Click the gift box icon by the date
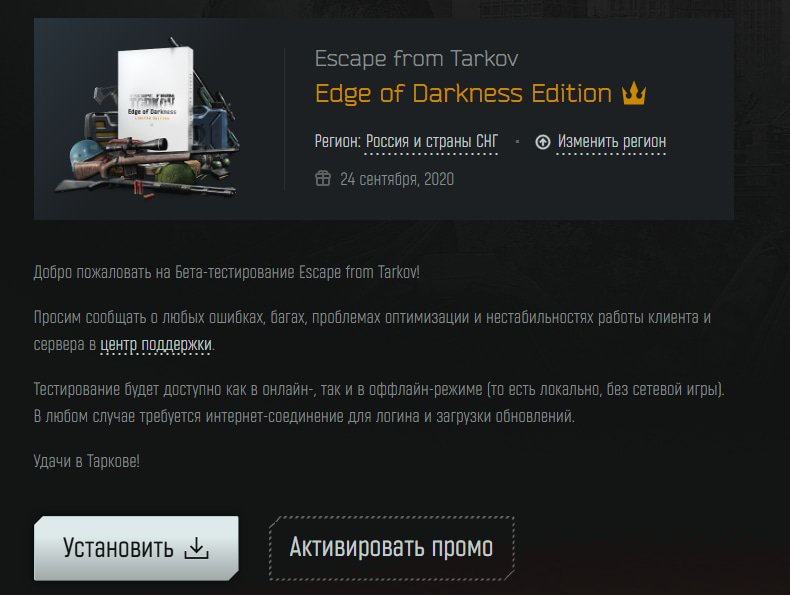 pyautogui.click(x=323, y=178)
